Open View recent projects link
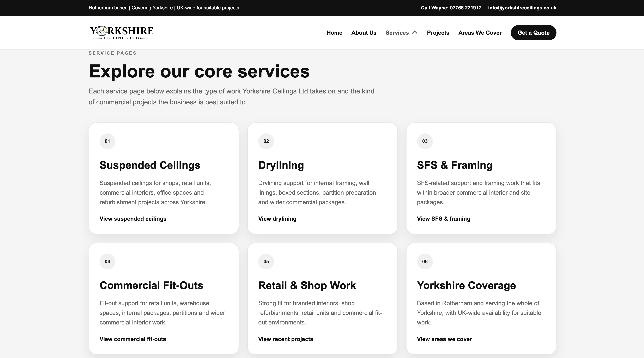 tap(286, 339)
